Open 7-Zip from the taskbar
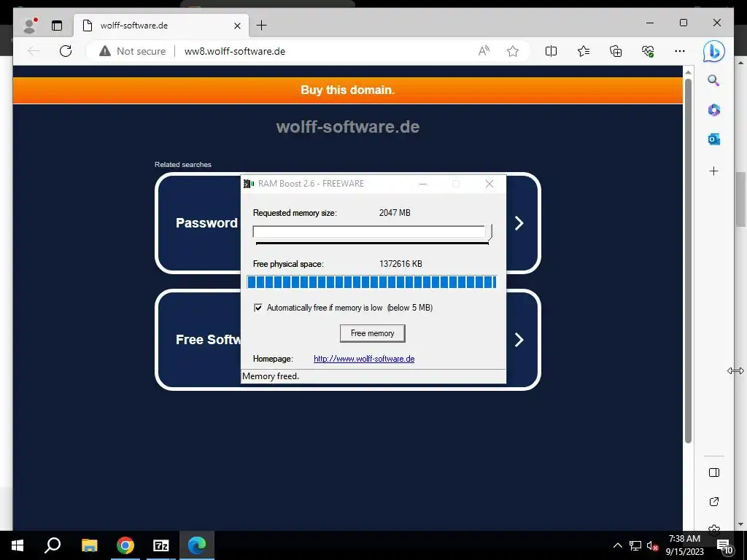Image resolution: width=747 pixels, height=560 pixels. [x=161, y=545]
